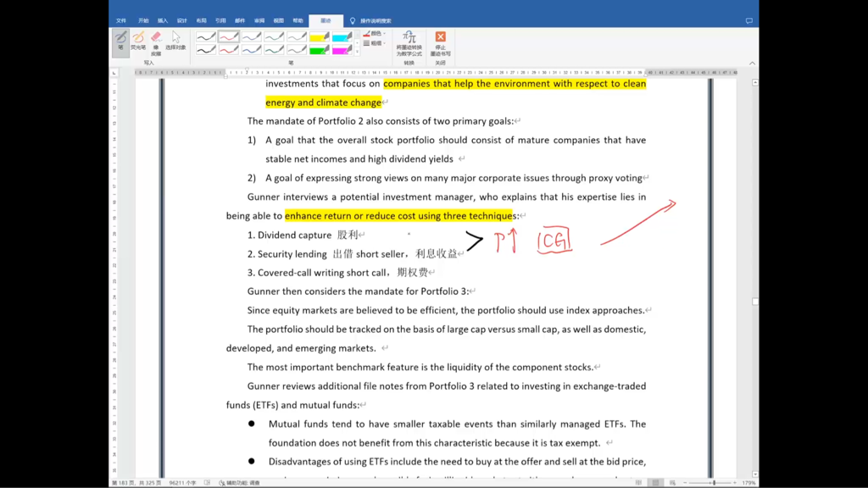
Task: Click the 179% zoom level
Action: pos(749,483)
